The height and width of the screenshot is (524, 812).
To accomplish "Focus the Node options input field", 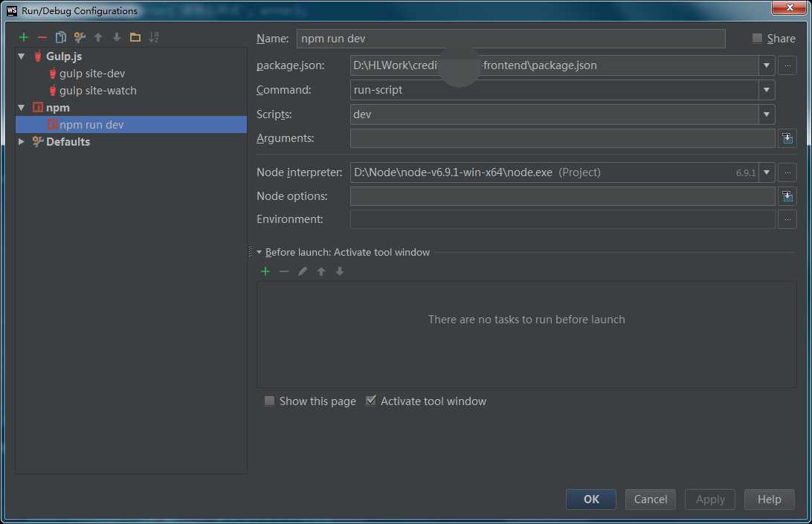I will [562, 196].
